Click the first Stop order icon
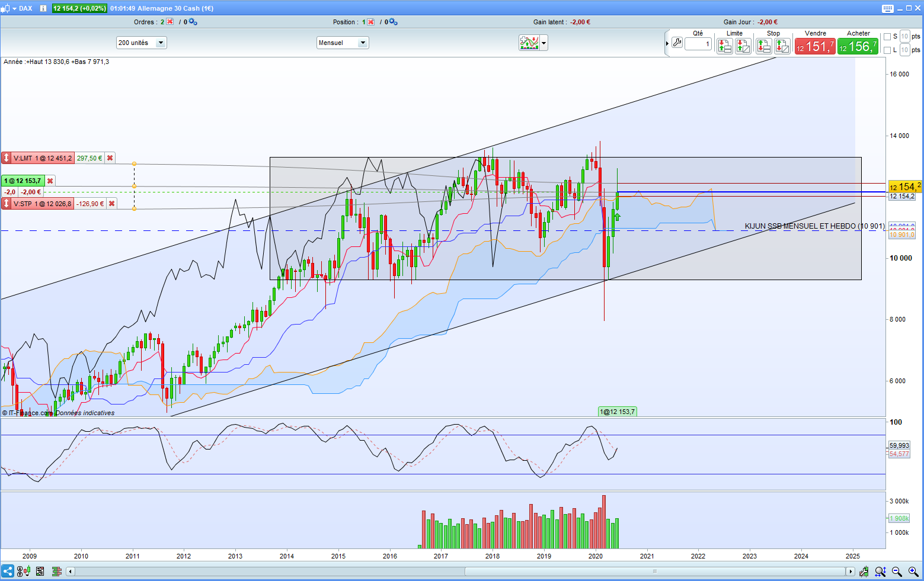This screenshot has height=581, width=924. tap(763, 46)
